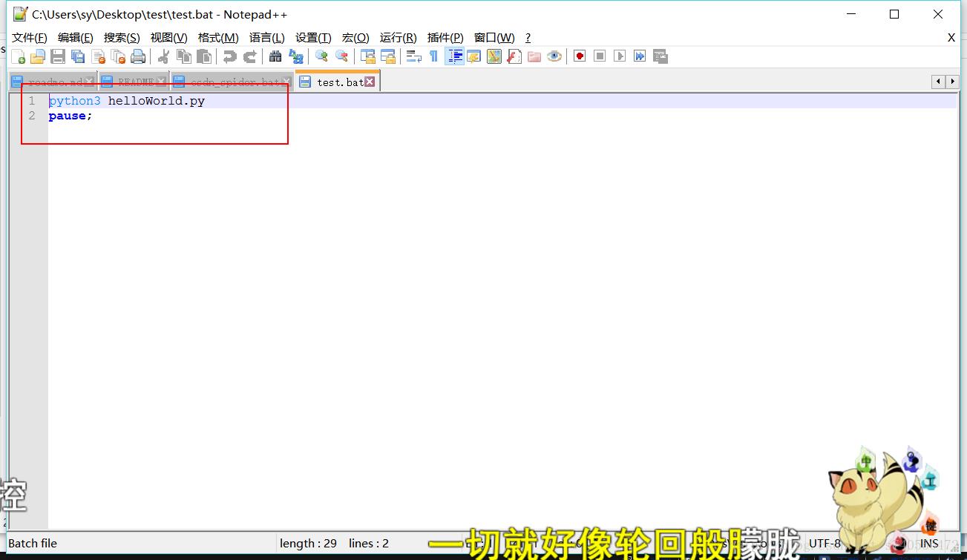
Task: Click the 'pause;' text on line 2
Action: [71, 116]
